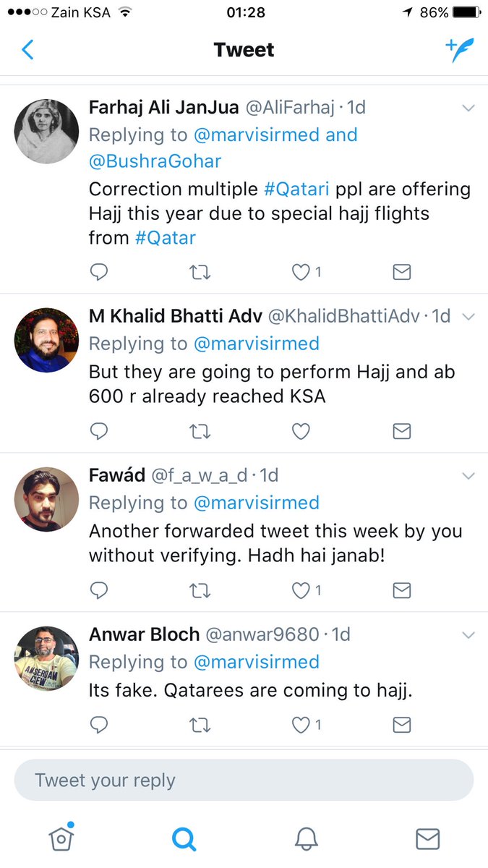488x868 pixels.
Task: Open options chevron on Farhaj's tweet
Action: click(468, 109)
